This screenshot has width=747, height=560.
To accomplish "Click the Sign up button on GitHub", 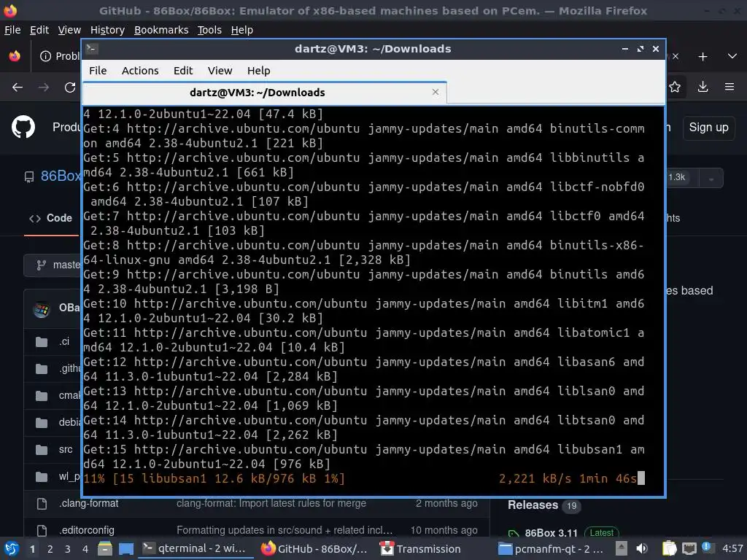I will coord(708,128).
